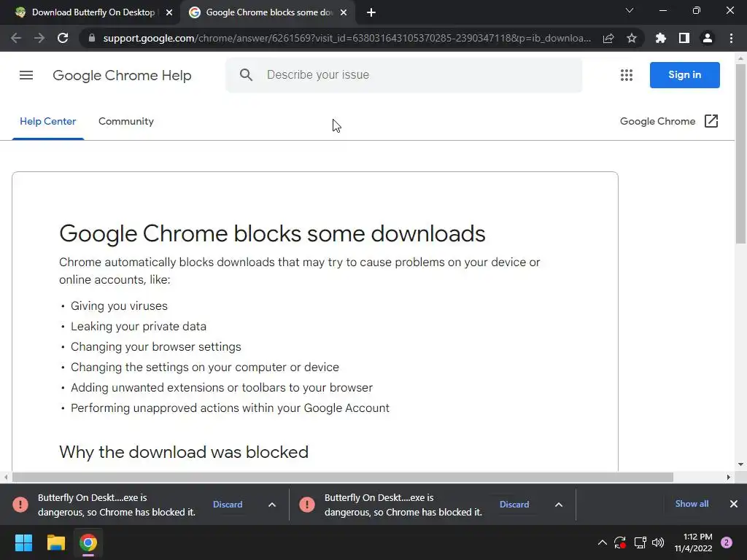Click the browser forward arrow
This screenshot has width=747, height=560.
tap(39, 38)
